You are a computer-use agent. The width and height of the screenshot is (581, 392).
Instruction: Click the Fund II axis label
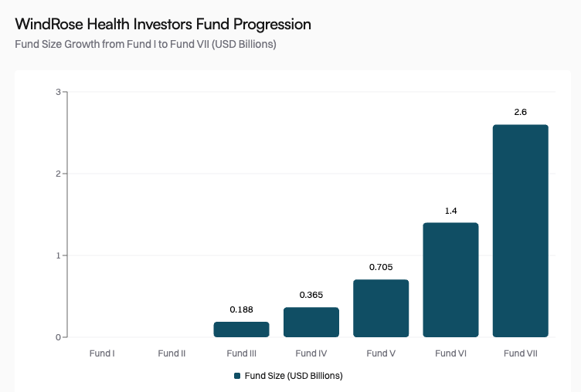click(172, 353)
